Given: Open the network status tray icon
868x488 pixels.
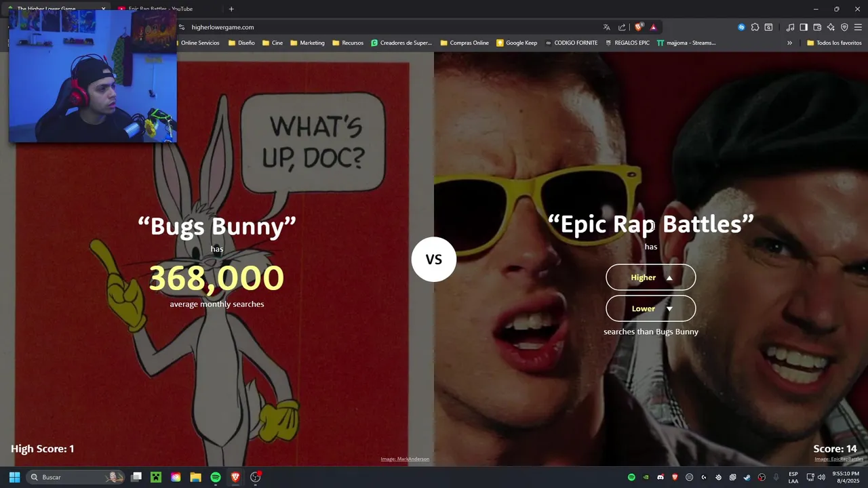Looking at the screenshot, I should [810, 477].
